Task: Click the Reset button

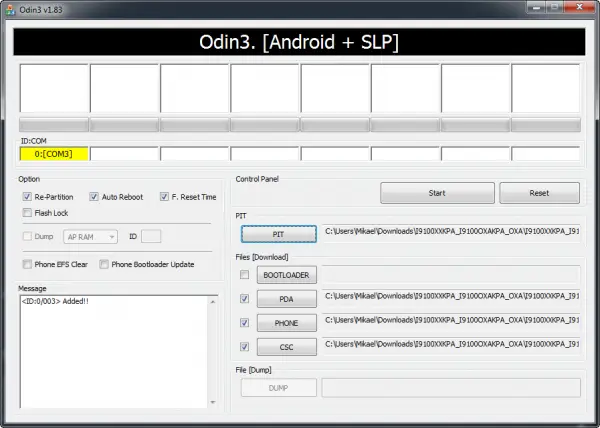Action: point(539,193)
